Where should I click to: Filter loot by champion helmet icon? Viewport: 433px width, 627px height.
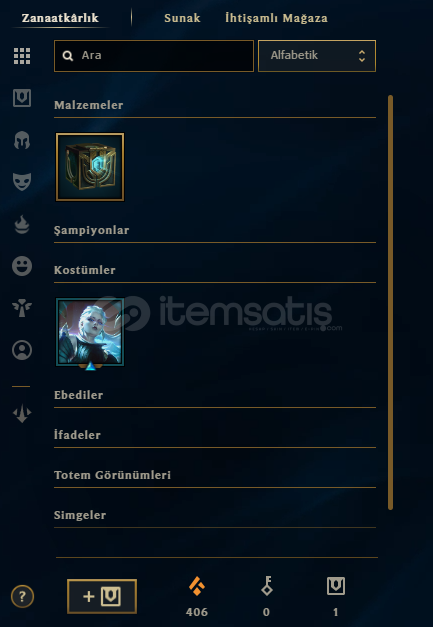[22, 140]
